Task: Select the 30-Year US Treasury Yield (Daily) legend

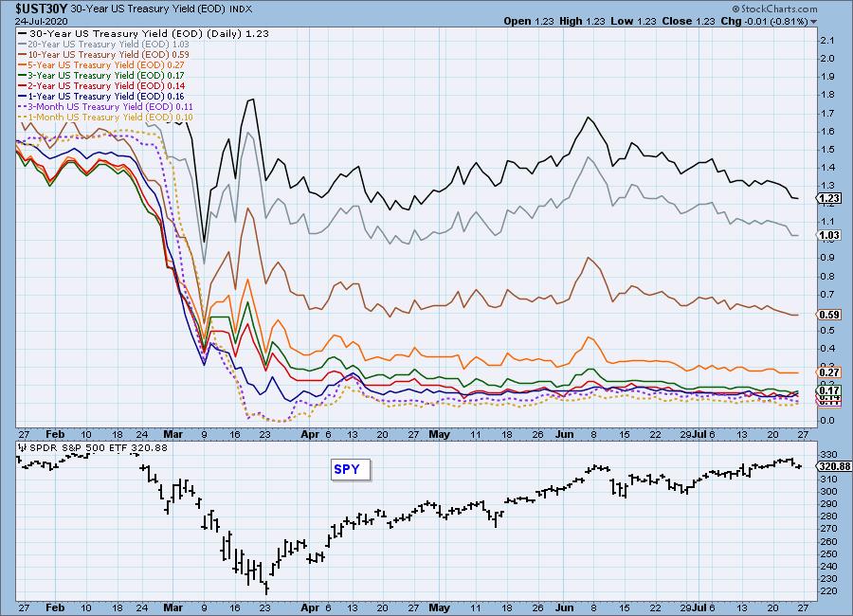Action: tap(144, 34)
